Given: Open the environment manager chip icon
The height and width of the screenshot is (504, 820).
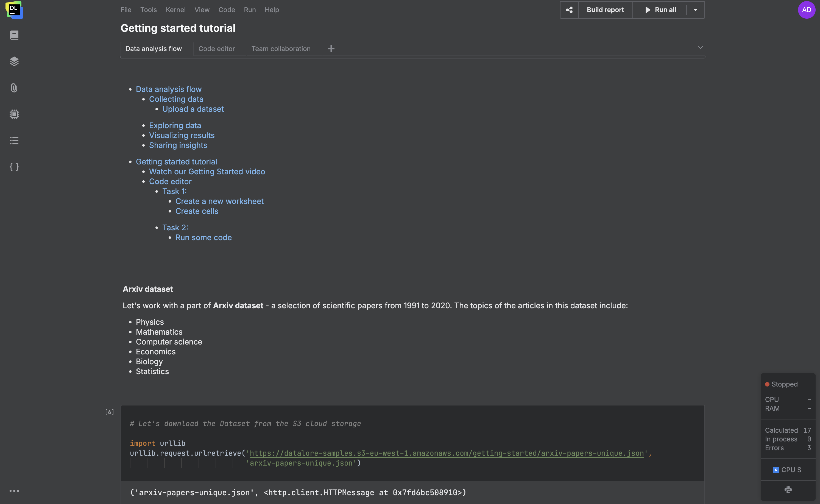Looking at the screenshot, I should [x=14, y=114].
